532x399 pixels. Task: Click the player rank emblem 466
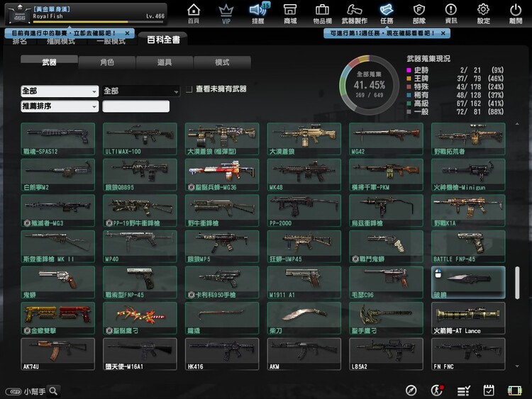(19, 15)
